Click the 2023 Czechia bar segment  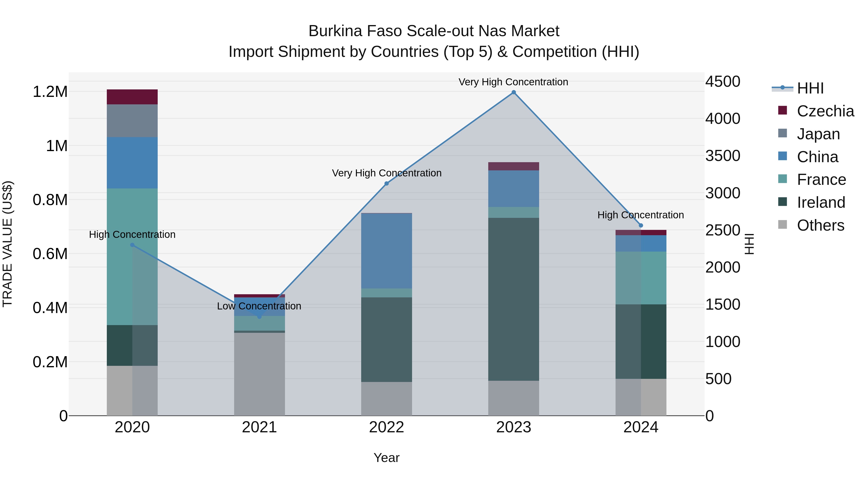pos(514,166)
